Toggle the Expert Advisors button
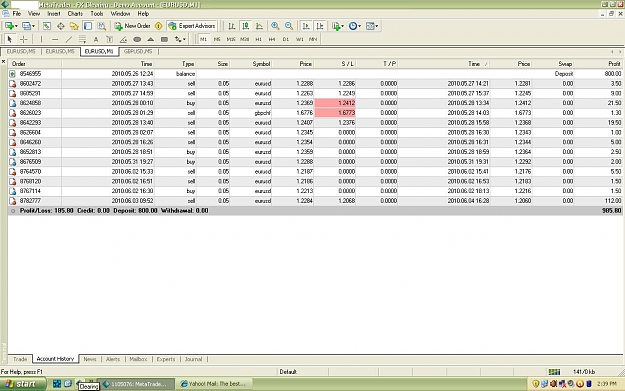625x391 pixels. click(x=192, y=26)
